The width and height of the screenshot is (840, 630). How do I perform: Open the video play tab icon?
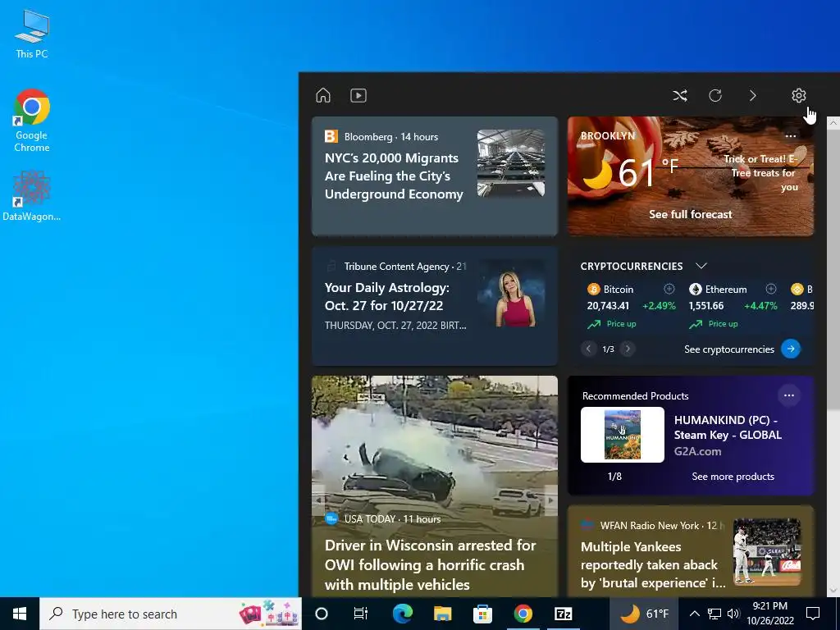(358, 95)
